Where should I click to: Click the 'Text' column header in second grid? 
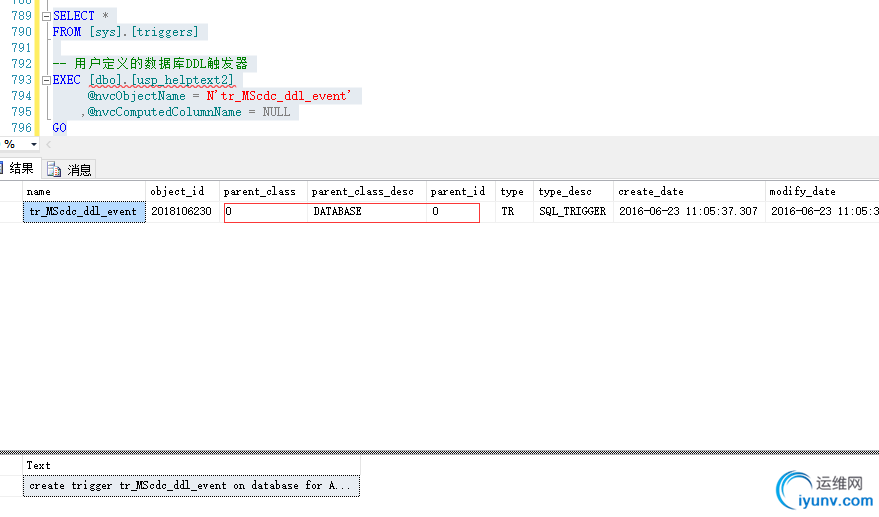coord(191,465)
